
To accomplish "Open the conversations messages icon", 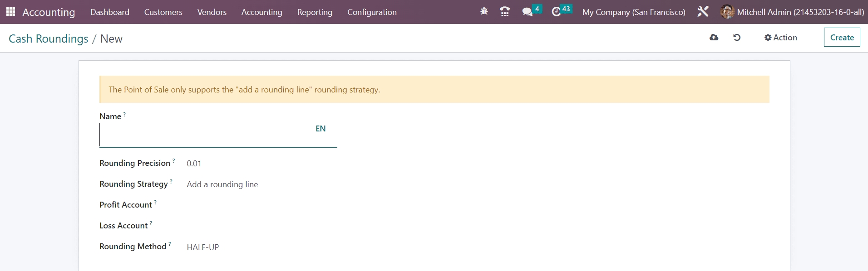I will [528, 12].
